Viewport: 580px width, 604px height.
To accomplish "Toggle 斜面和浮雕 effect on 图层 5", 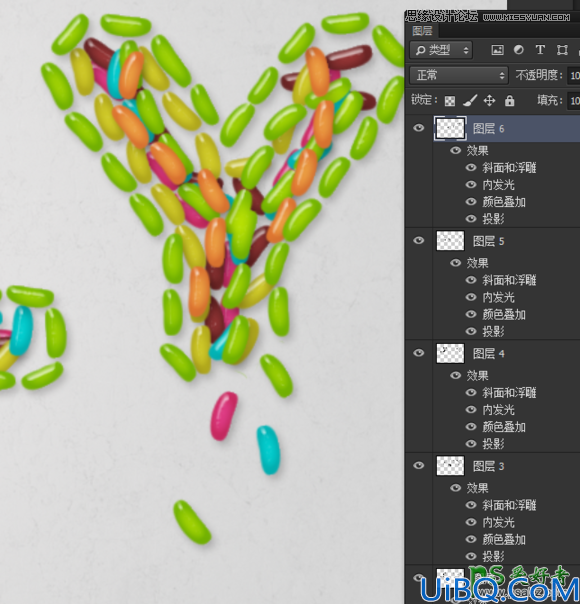I will [x=471, y=280].
